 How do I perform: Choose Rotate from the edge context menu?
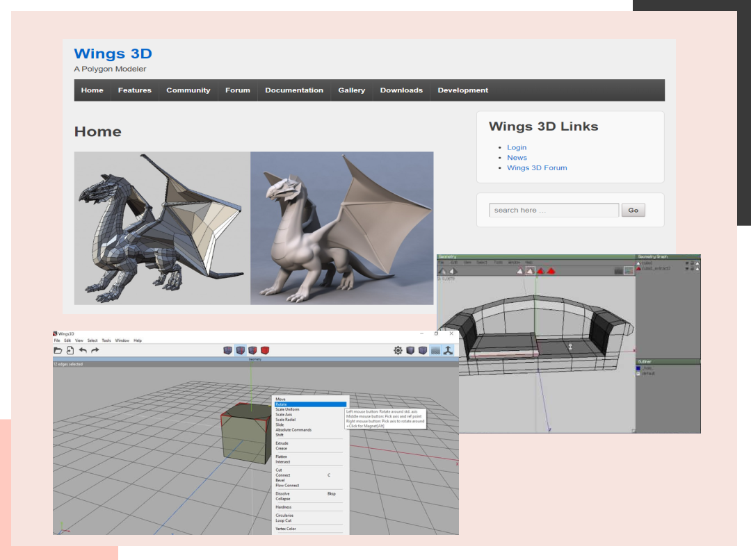click(310, 404)
